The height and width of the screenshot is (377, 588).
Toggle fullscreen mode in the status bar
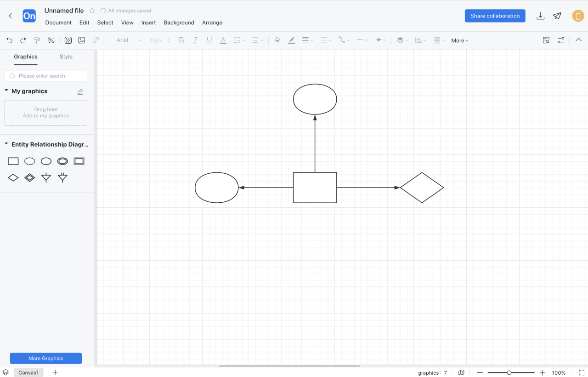[x=582, y=373]
